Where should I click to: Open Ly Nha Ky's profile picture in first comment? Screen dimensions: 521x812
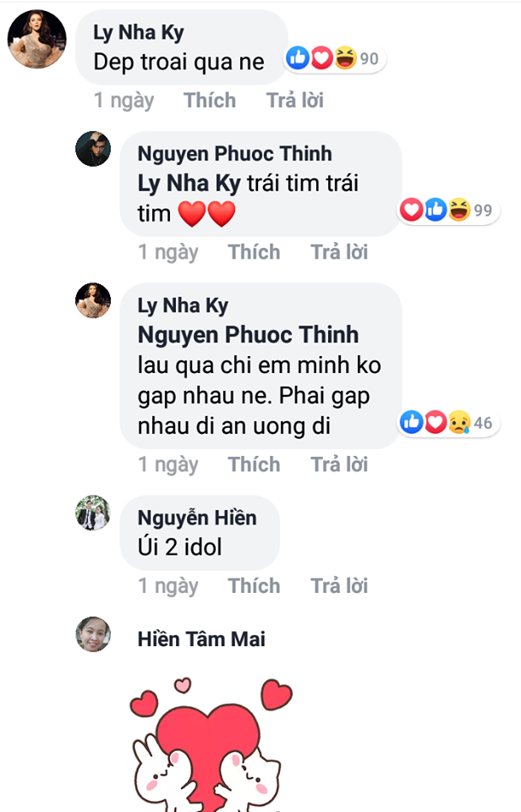click(x=37, y=41)
